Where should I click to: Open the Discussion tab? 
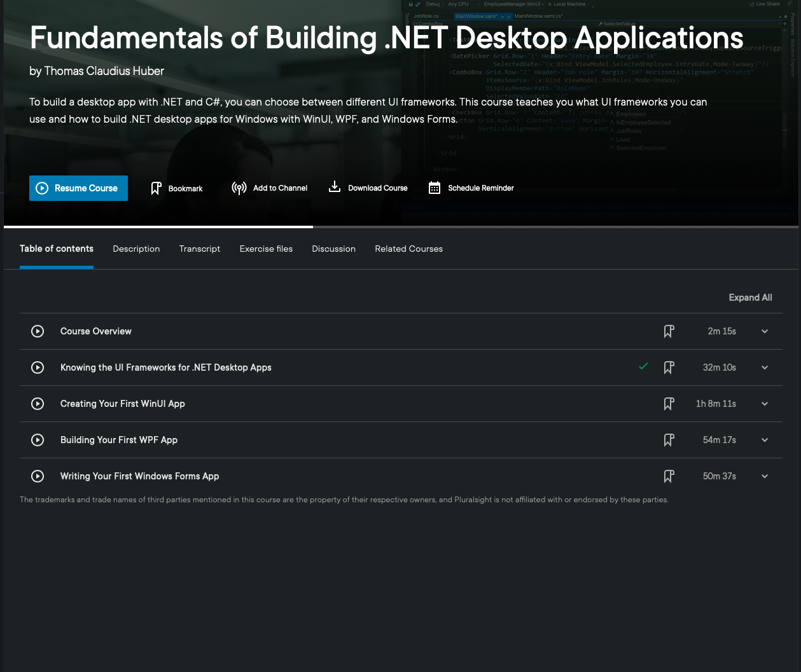click(x=333, y=249)
